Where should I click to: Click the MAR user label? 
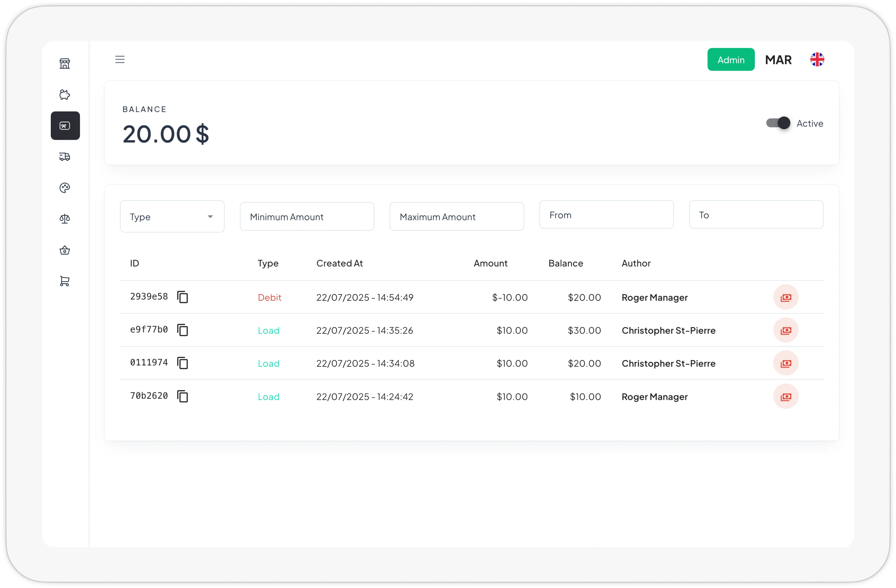pyautogui.click(x=778, y=59)
